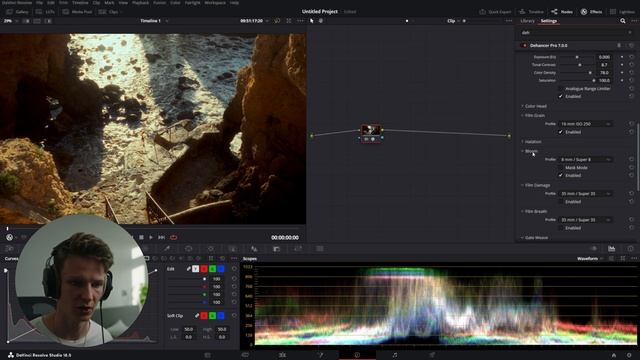Skip to the next clip
This screenshot has height=360, width=640.
coord(162,237)
